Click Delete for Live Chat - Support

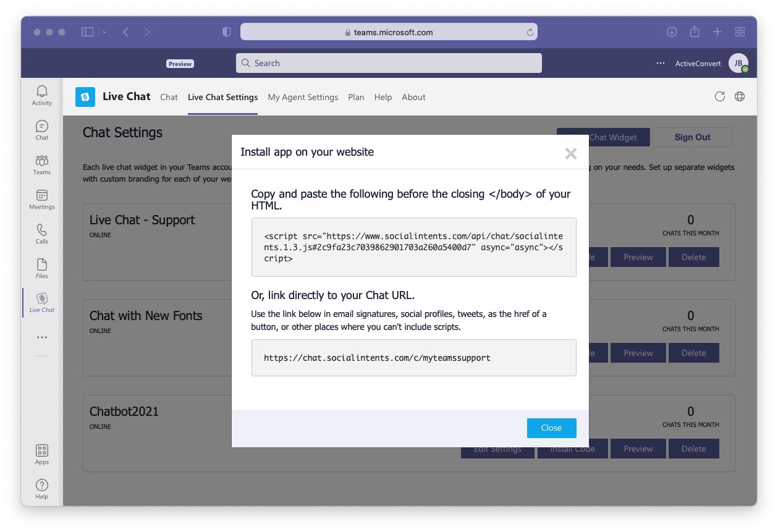693,257
